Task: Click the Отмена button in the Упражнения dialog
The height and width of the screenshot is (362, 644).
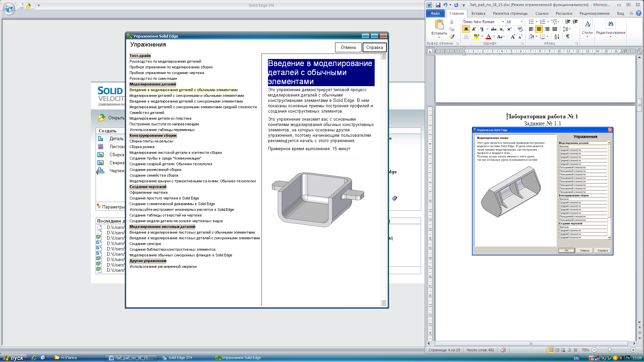Action: 348,47
